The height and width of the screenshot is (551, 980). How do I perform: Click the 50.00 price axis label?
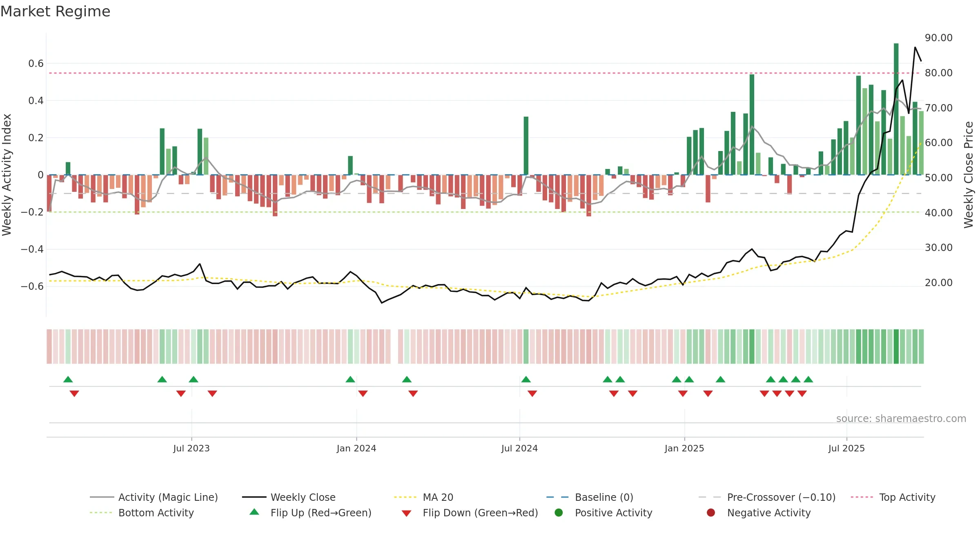938,178
